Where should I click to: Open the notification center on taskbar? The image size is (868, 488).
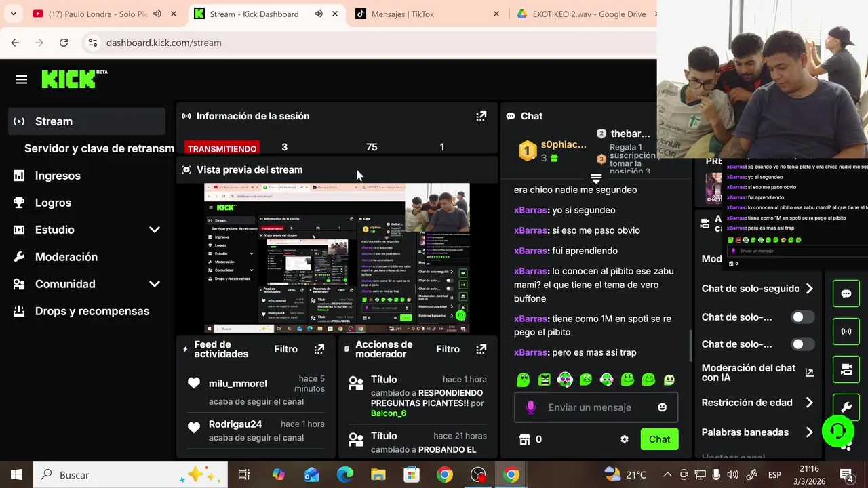[x=846, y=475]
